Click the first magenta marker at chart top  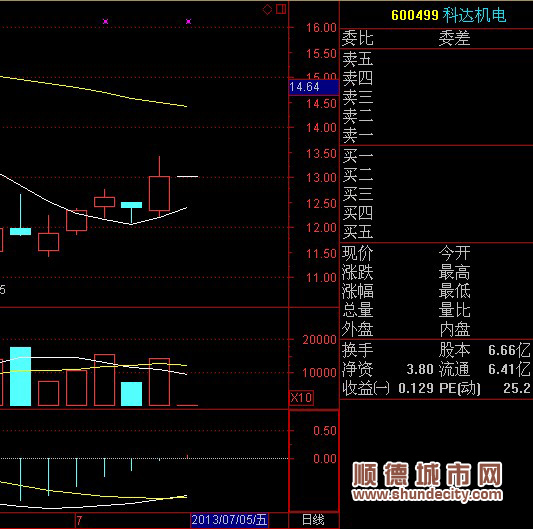[105, 21]
